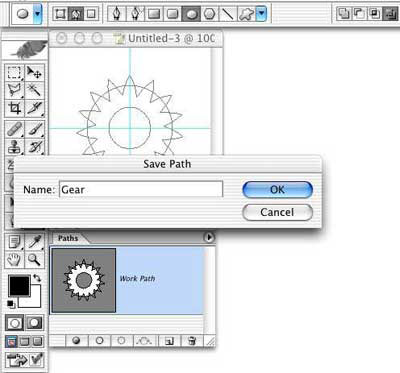Screen dimensions: 400x373
Task: Set the black foreground color swatch
Action: click(x=19, y=286)
